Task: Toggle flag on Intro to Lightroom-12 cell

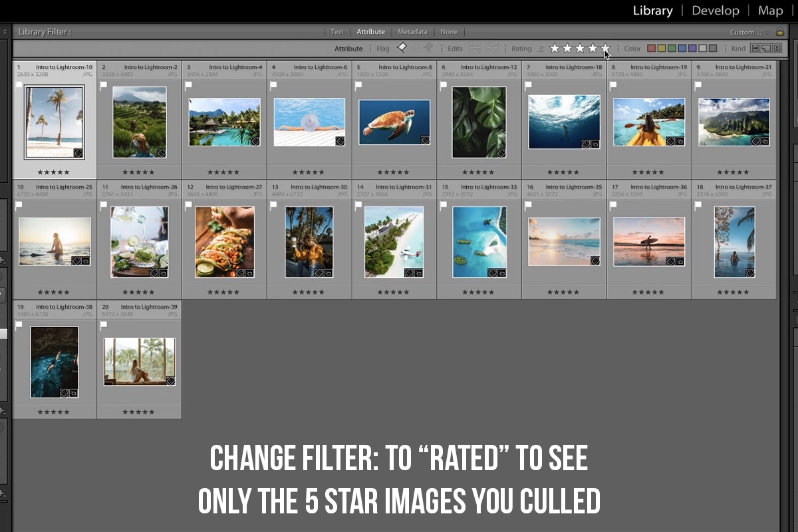Action: point(443,86)
